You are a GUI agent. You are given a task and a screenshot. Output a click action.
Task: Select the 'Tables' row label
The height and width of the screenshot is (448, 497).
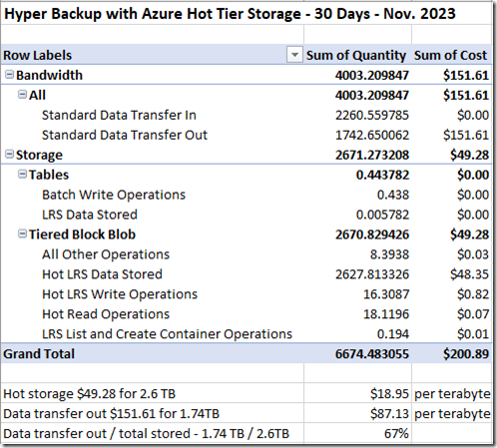(x=49, y=175)
